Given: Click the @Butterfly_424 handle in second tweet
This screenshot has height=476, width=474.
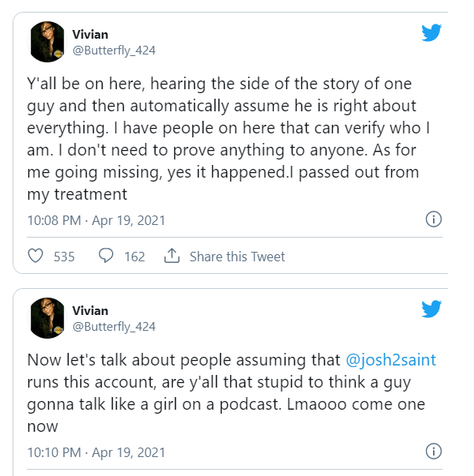Looking at the screenshot, I should [x=114, y=326].
